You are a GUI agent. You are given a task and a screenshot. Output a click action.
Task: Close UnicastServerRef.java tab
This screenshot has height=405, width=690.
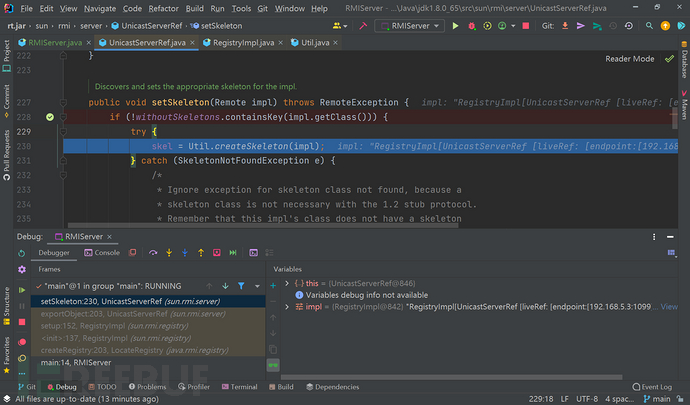pos(192,43)
